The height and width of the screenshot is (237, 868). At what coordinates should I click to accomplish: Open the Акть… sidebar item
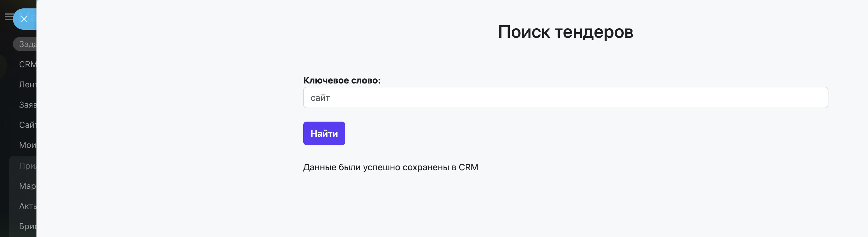pos(27,206)
